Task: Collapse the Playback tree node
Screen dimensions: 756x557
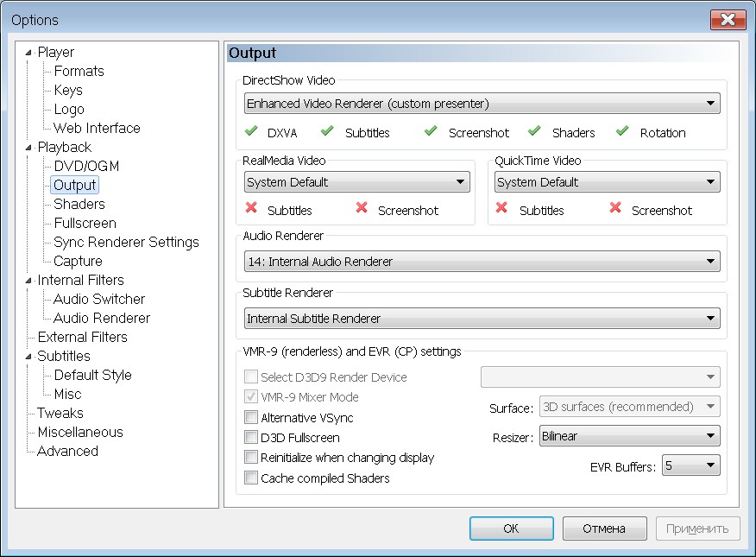Action: coord(28,148)
